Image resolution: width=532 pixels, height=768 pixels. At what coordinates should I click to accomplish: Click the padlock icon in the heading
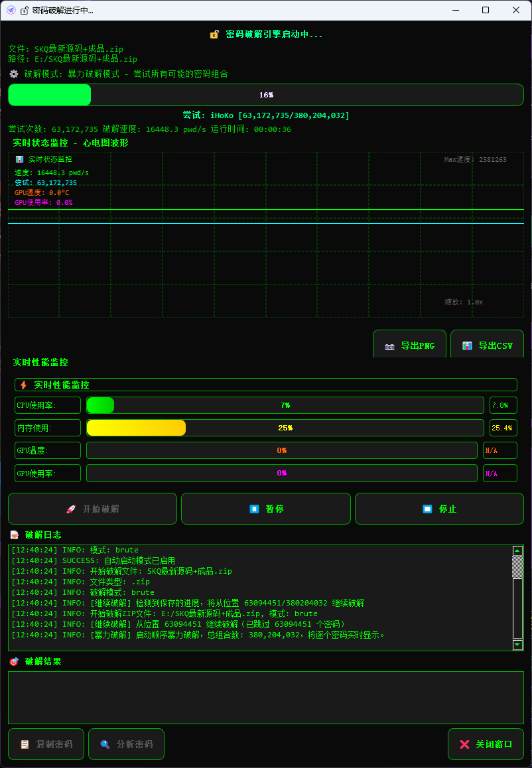(214, 34)
